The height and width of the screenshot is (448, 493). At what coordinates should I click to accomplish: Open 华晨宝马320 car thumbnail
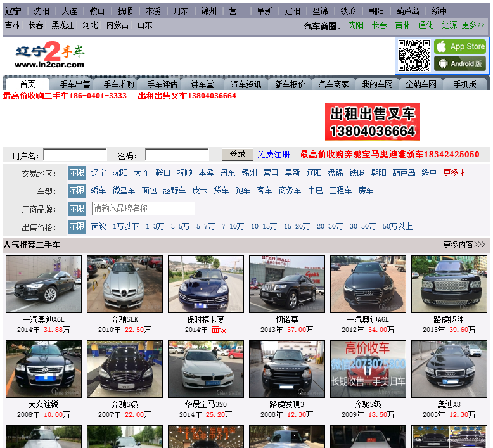coord(206,369)
